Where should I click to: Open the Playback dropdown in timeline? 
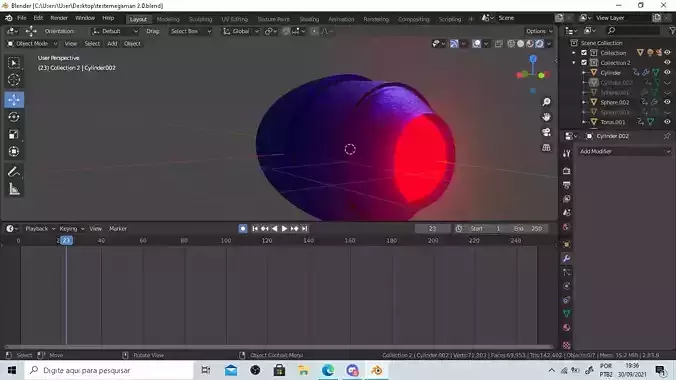(x=40, y=229)
